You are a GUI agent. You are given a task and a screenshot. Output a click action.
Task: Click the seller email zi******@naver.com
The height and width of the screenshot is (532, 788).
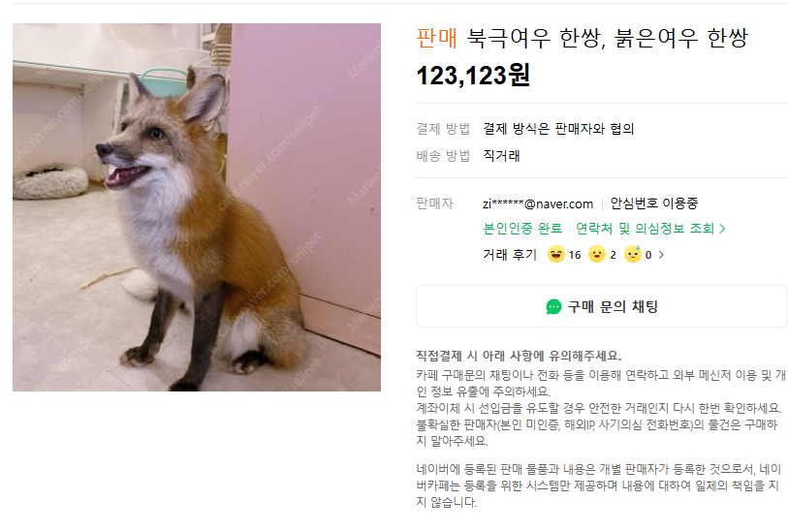(x=538, y=203)
